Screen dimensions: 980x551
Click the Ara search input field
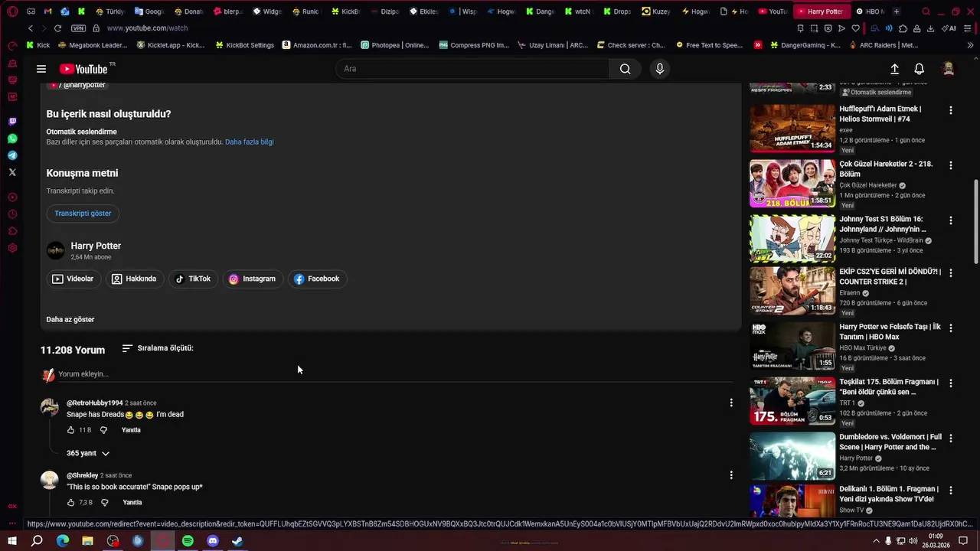coord(473,69)
